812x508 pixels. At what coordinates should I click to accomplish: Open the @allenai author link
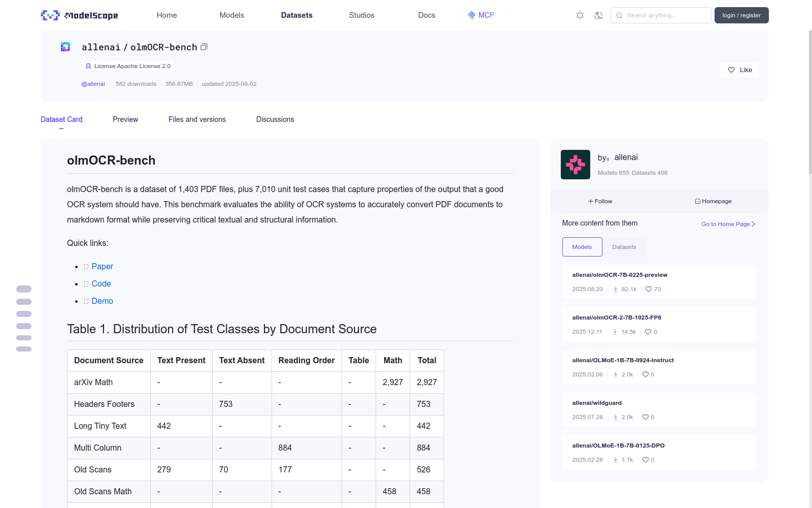pyautogui.click(x=93, y=84)
